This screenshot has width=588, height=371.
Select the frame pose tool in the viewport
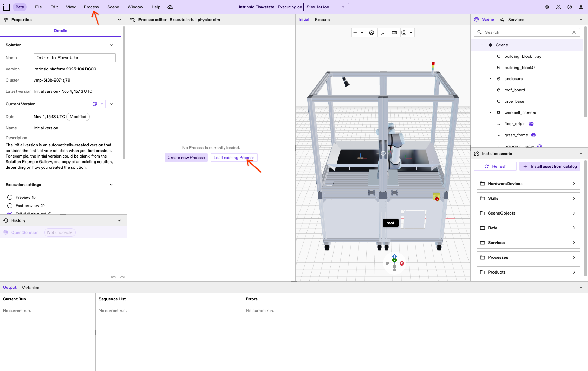tap(383, 32)
